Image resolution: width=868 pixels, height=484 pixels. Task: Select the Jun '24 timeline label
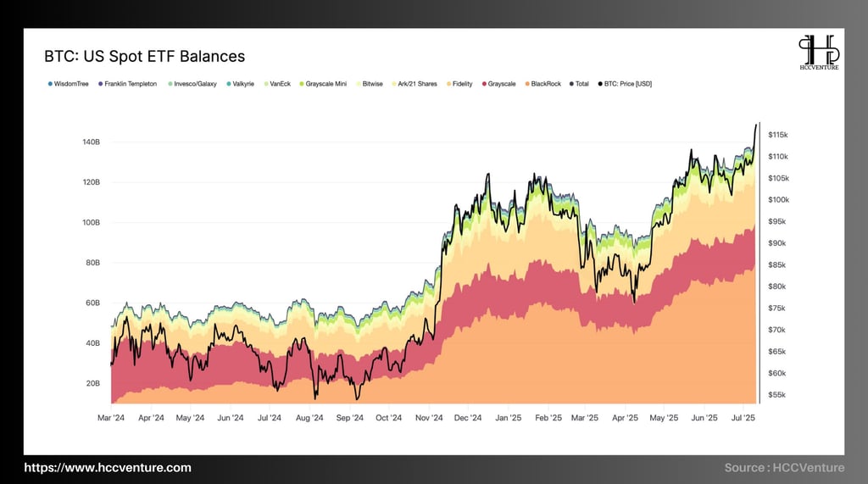pyautogui.click(x=231, y=418)
